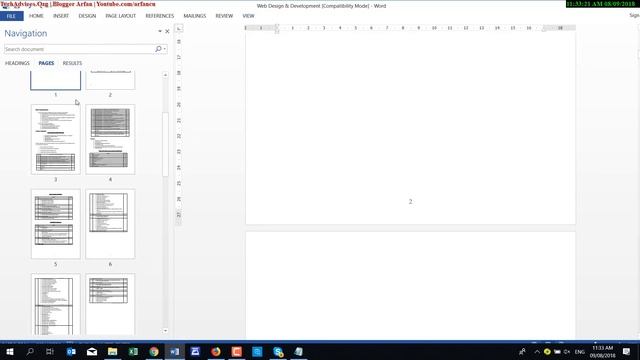Open the VIEW ribbon tab
This screenshot has width=640, height=360.
click(248, 16)
